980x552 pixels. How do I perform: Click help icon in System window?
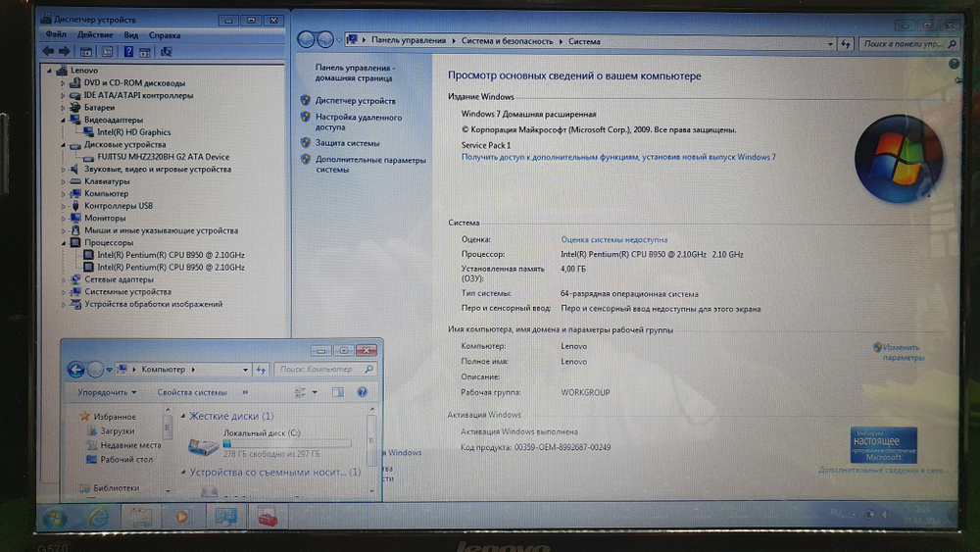(954, 64)
